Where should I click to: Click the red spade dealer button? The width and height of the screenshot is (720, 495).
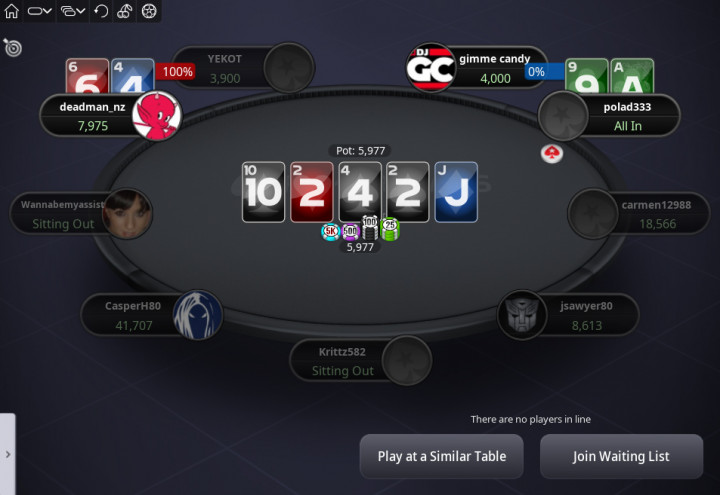552,154
